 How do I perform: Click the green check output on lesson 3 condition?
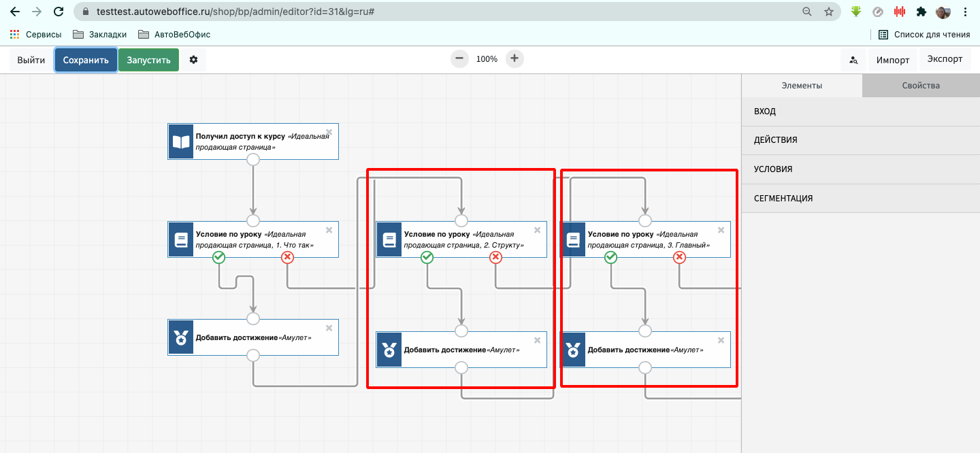(611, 257)
